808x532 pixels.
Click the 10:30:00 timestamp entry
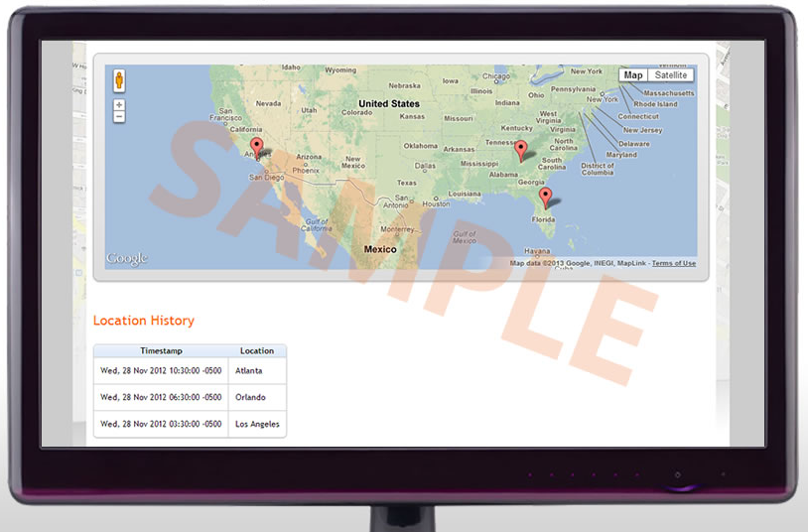point(161,371)
